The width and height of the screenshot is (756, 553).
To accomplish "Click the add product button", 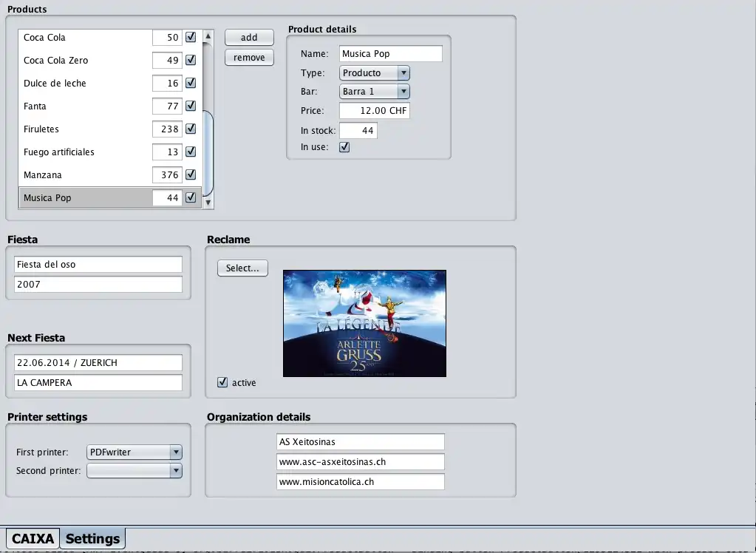I will (249, 37).
